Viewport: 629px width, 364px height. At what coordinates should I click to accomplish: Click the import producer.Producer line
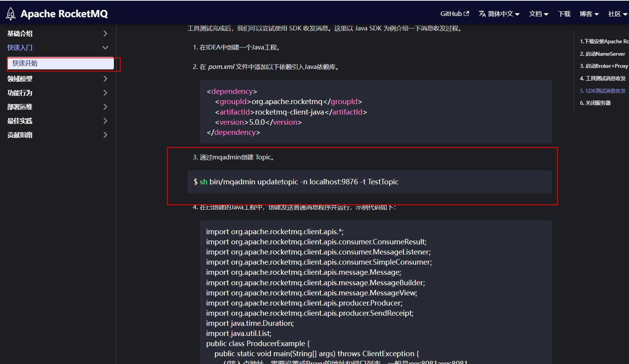pos(304,303)
